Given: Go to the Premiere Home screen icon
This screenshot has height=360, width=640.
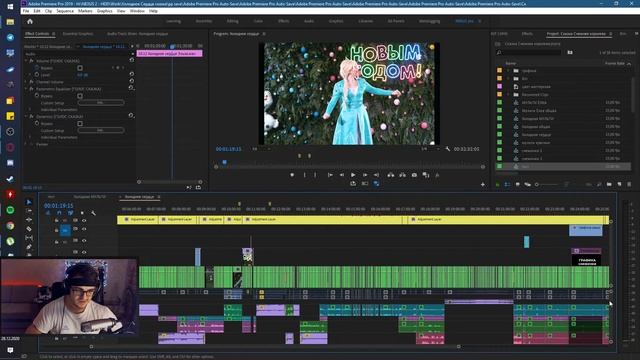Looking at the screenshot, I should pos(30,21).
